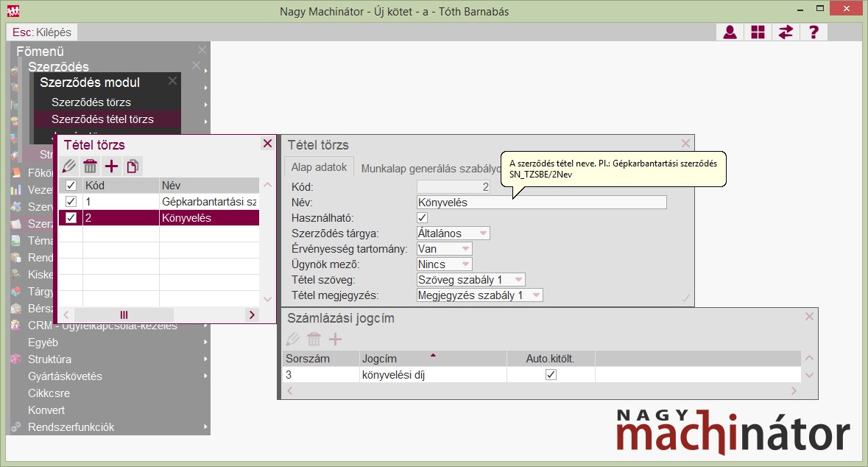Toggle the Használható checkbox
The width and height of the screenshot is (868, 467).
coord(422,218)
